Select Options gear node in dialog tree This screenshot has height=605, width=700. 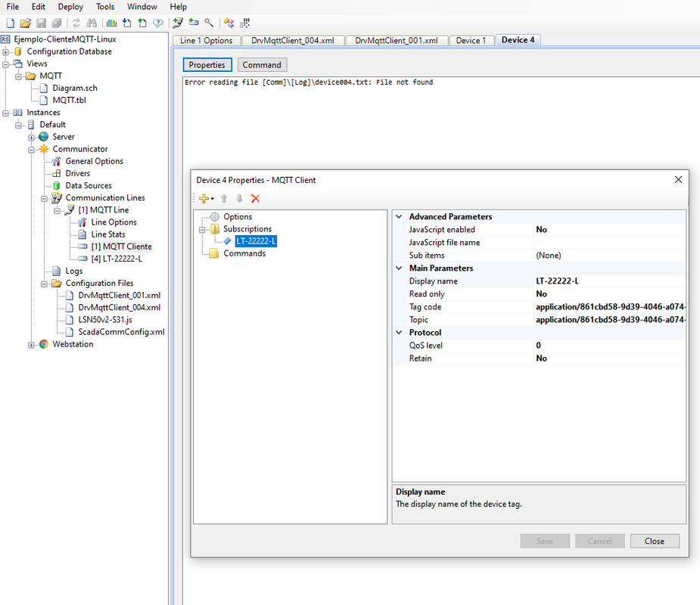(x=238, y=216)
